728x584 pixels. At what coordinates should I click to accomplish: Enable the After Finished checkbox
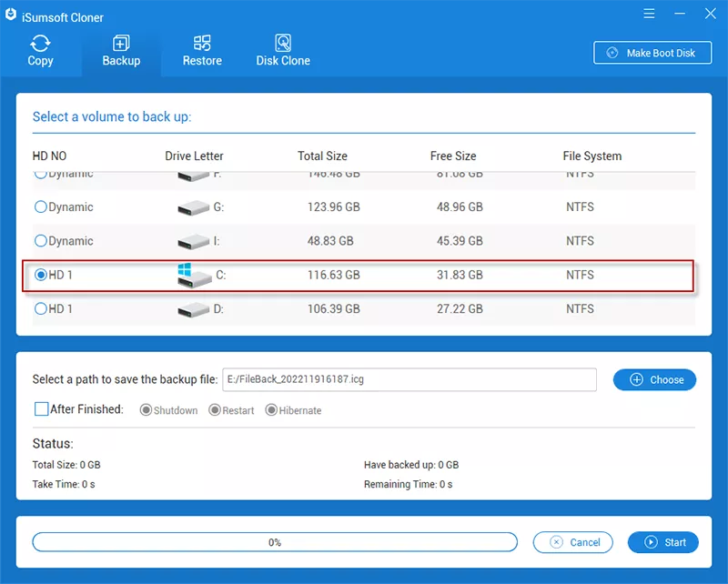pyautogui.click(x=41, y=409)
